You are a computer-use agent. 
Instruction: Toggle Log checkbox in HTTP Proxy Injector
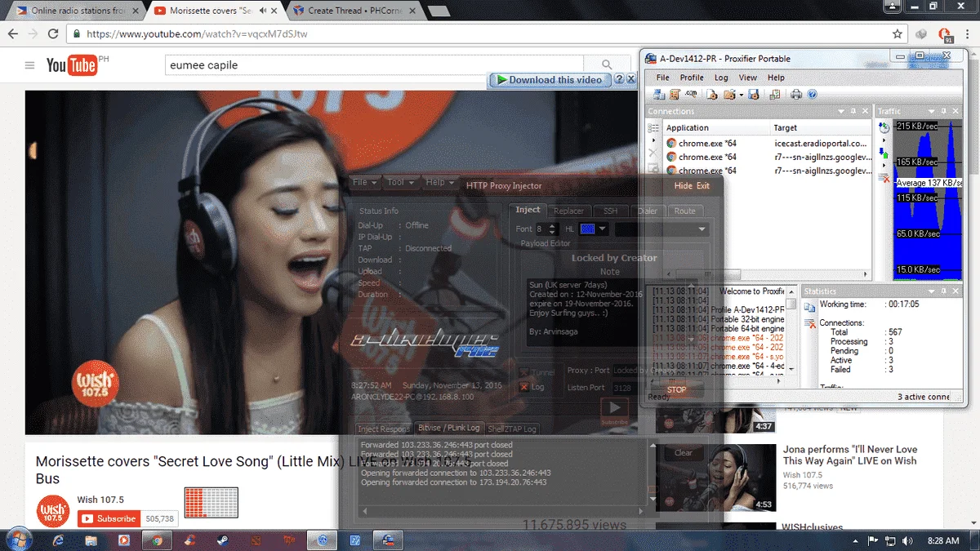(524, 387)
